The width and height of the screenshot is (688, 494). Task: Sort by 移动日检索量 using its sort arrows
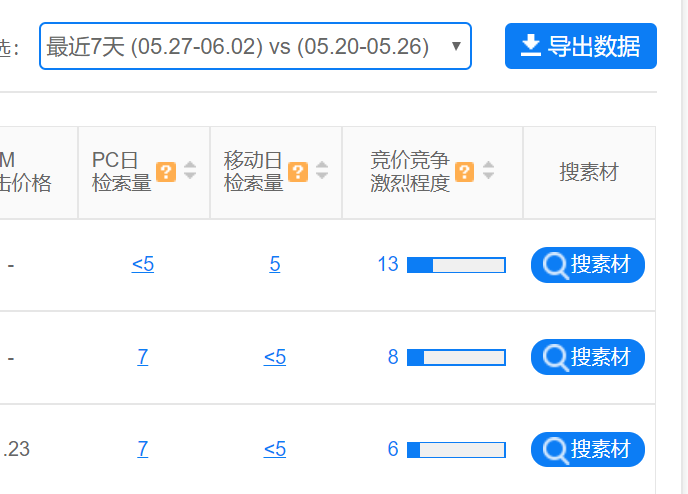pyautogui.click(x=322, y=170)
